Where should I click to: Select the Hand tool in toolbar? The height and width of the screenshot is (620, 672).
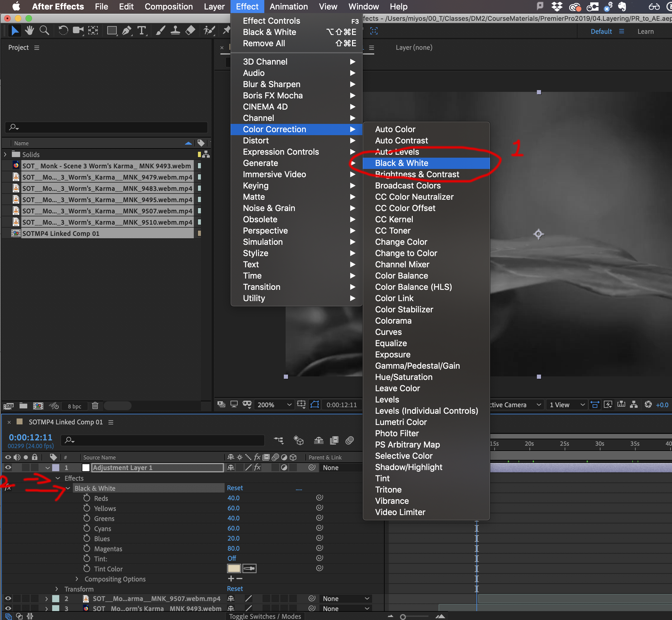(x=30, y=31)
